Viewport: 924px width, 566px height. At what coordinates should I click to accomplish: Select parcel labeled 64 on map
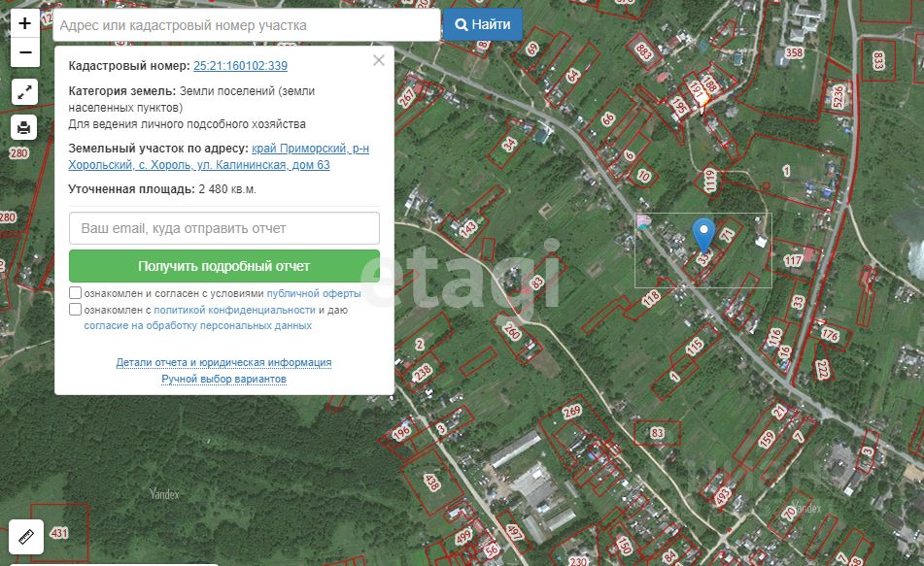[573, 76]
